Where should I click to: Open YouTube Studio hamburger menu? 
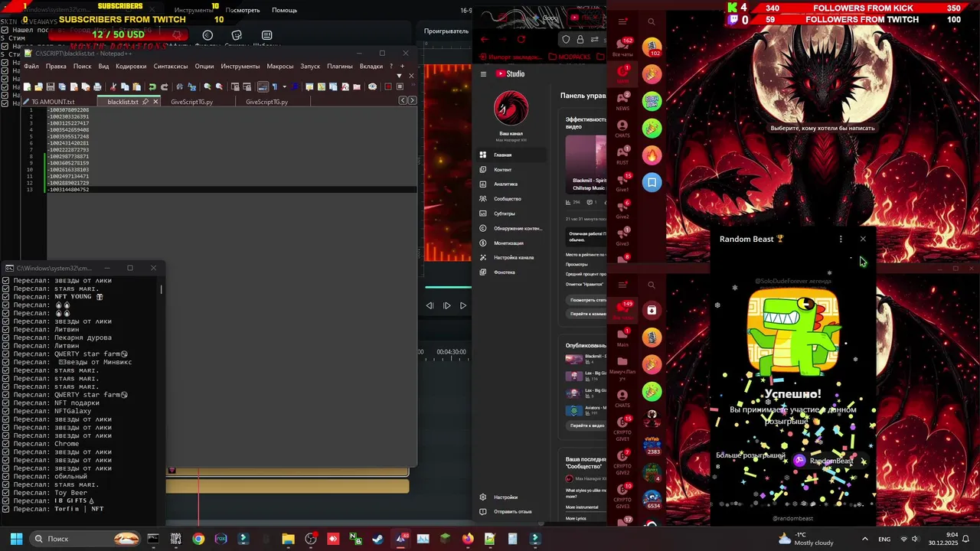coord(483,74)
